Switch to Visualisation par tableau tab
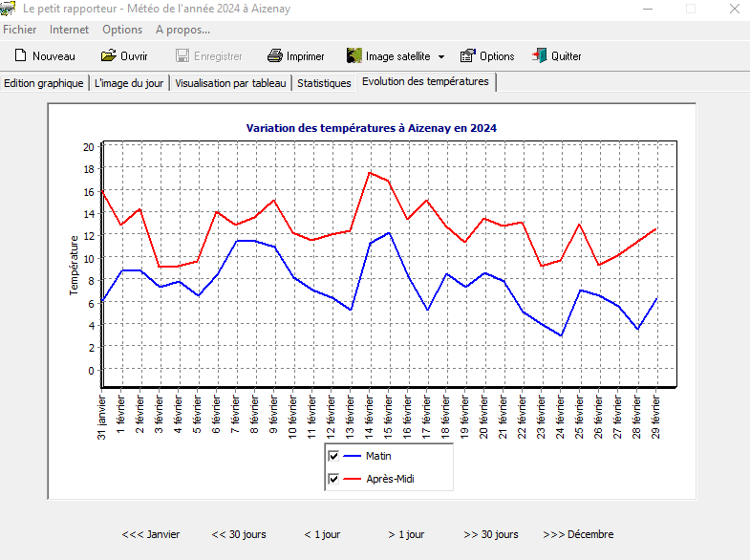 click(x=230, y=83)
